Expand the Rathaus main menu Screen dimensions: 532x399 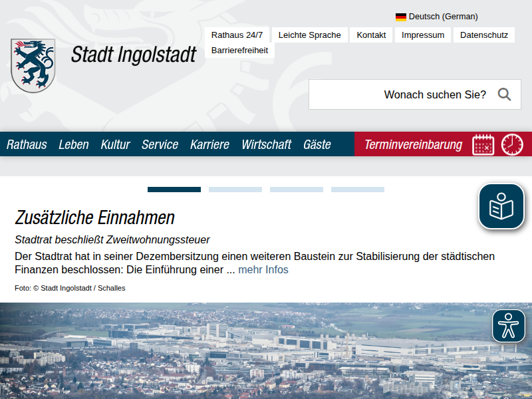pyautogui.click(x=27, y=144)
